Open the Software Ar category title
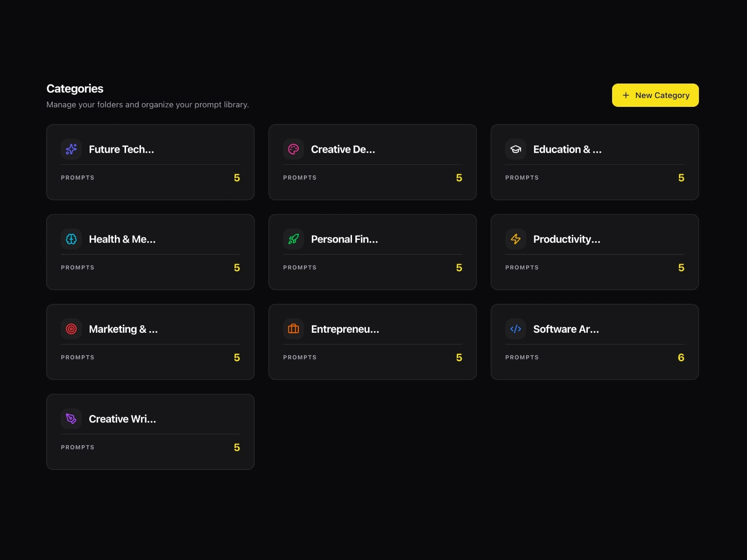The width and height of the screenshot is (747, 560). click(x=566, y=329)
